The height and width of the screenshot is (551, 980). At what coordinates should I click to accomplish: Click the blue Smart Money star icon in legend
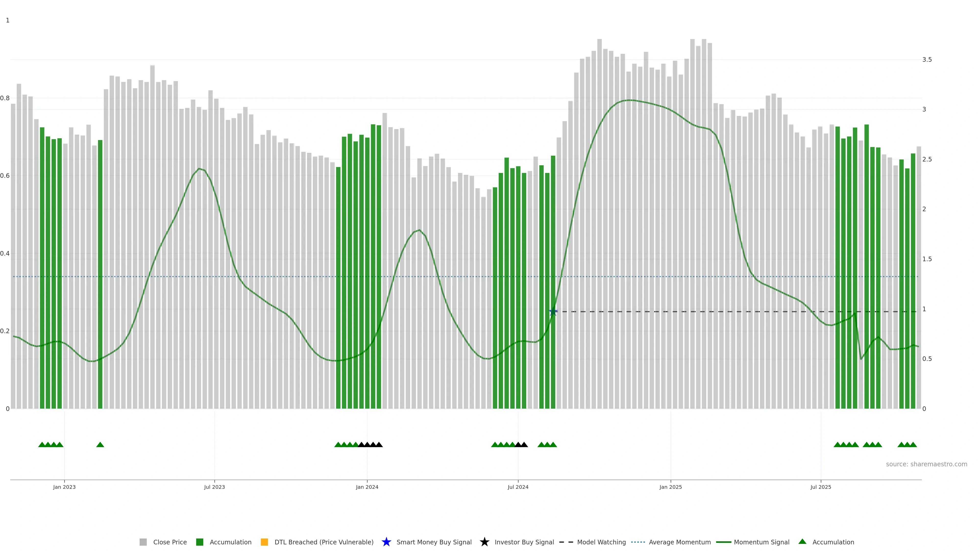click(386, 542)
